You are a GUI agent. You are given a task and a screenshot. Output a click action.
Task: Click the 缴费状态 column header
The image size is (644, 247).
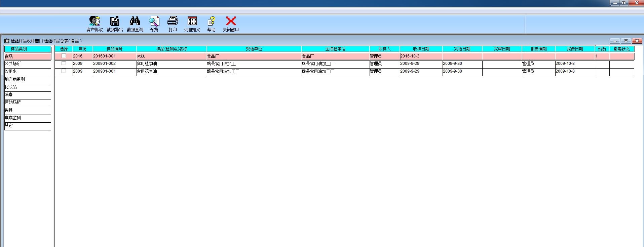(x=621, y=49)
